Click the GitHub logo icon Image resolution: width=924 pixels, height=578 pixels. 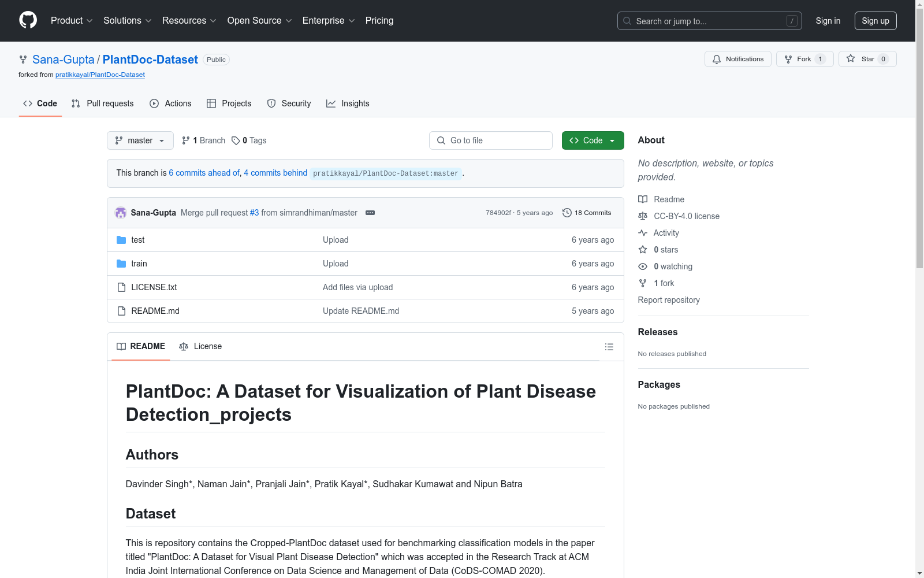click(28, 20)
